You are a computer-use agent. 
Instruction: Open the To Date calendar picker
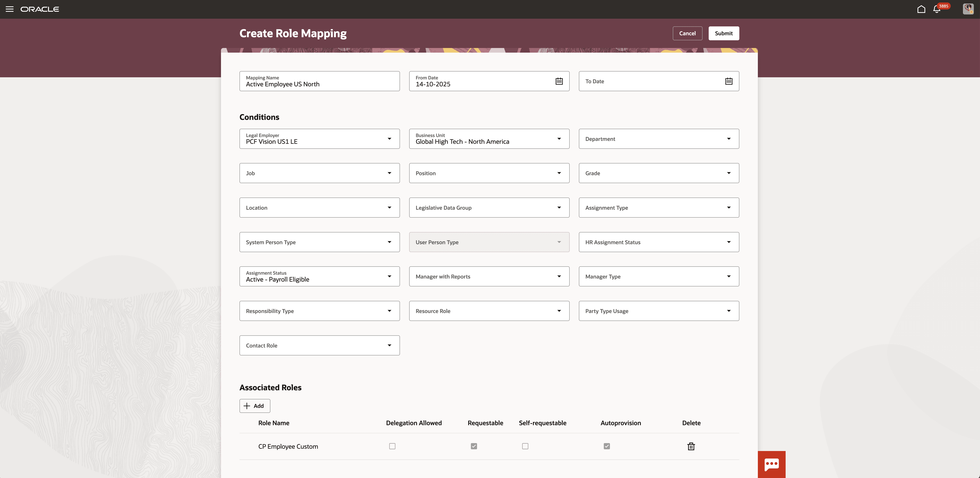(729, 81)
